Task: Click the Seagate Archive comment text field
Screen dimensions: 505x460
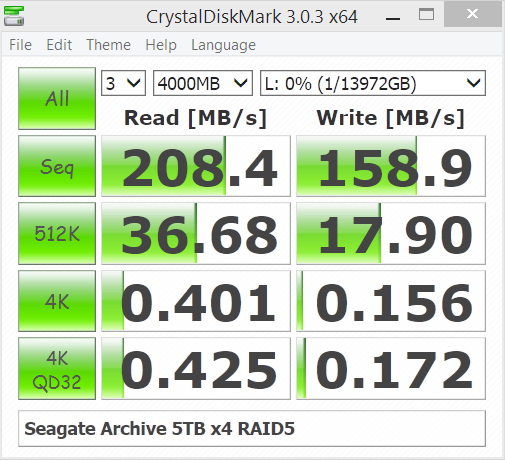Action: (x=252, y=428)
